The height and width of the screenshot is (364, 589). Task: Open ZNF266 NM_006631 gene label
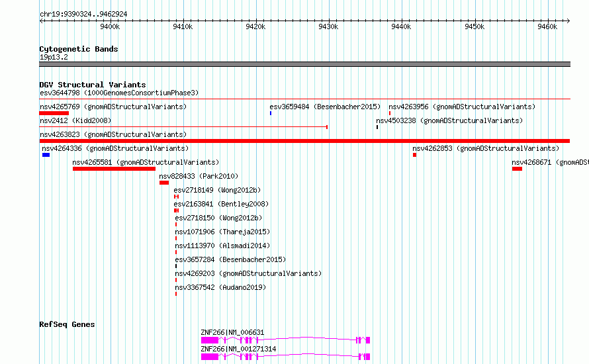click(x=232, y=332)
